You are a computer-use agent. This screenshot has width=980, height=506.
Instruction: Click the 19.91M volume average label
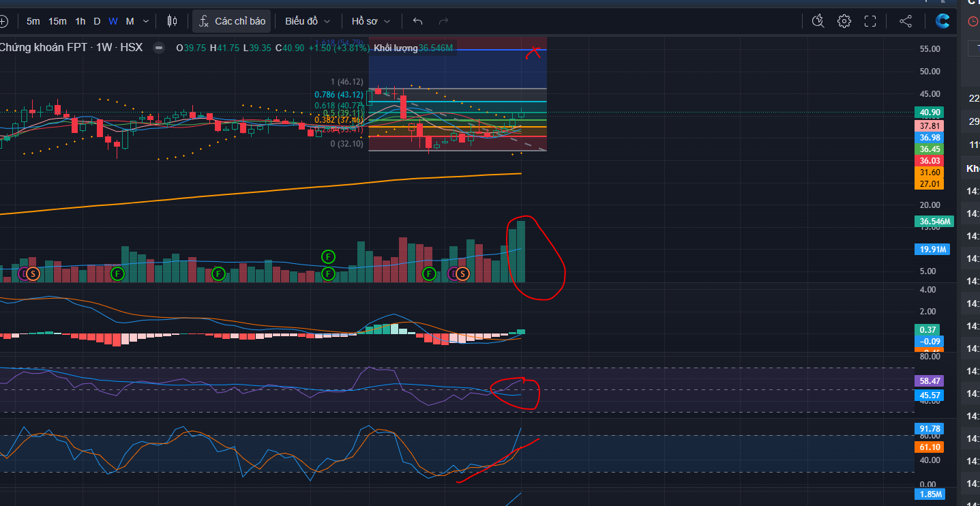[x=932, y=250]
